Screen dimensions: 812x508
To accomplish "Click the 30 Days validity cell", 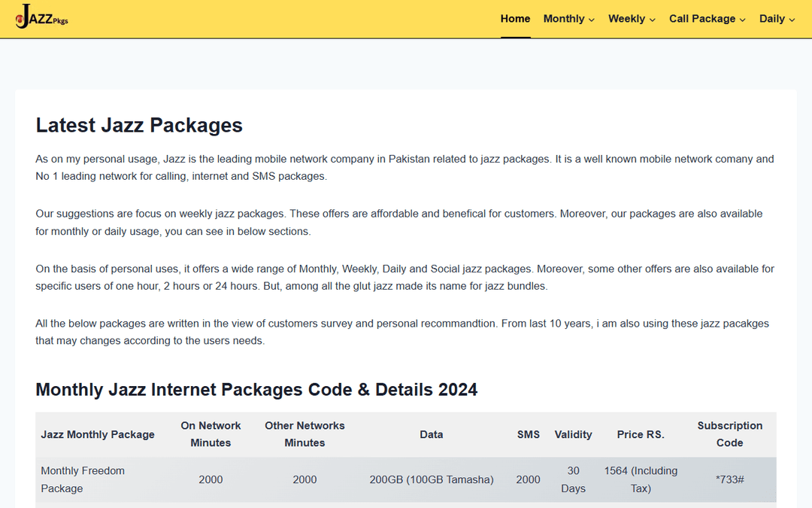I will pyautogui.click(x=573, y=479).
